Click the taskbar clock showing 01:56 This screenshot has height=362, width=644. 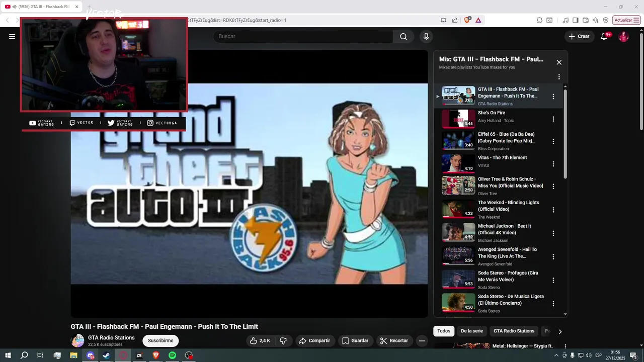pos(615,355)
